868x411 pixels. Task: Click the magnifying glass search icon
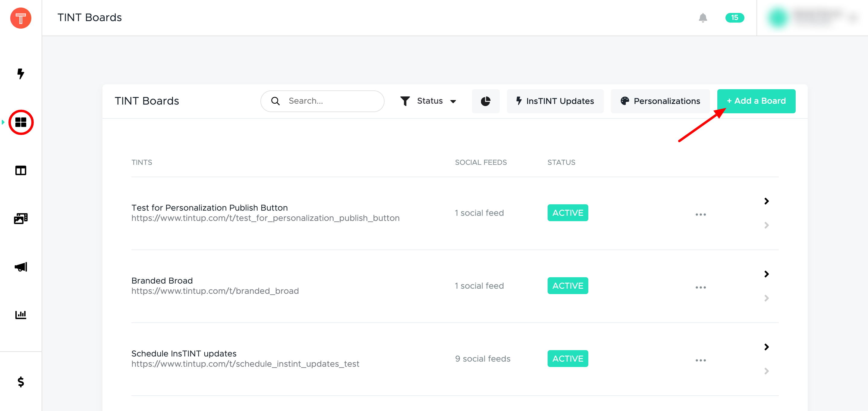click(275, 101)
